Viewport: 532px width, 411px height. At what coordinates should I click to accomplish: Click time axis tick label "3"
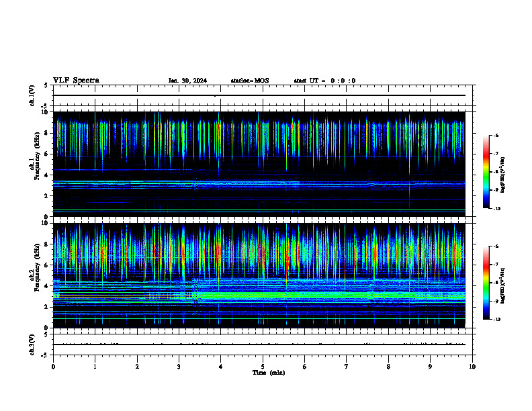[x=179, y=367]
